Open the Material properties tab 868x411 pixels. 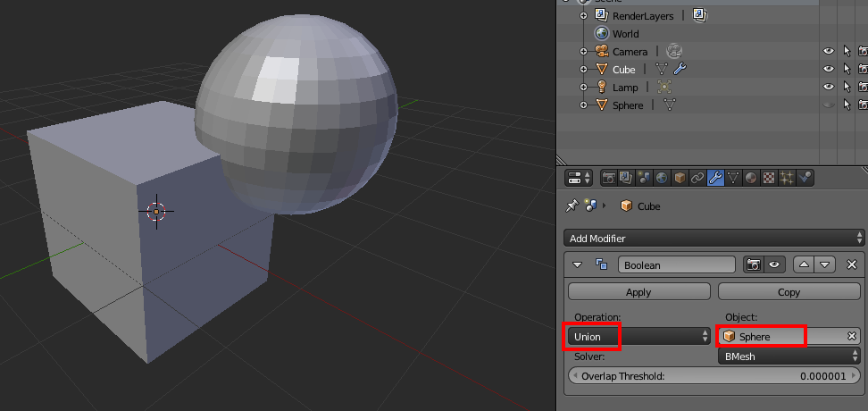click(x=751, y=178)
